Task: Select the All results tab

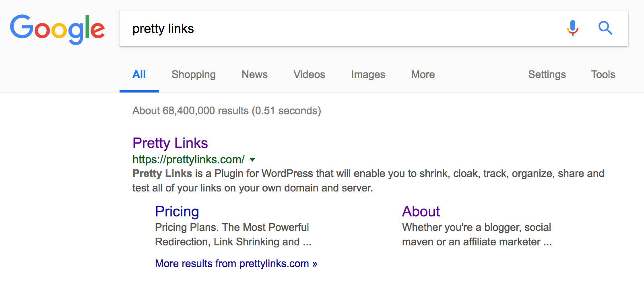Action: pyautogui.click(x=139, y=74)
